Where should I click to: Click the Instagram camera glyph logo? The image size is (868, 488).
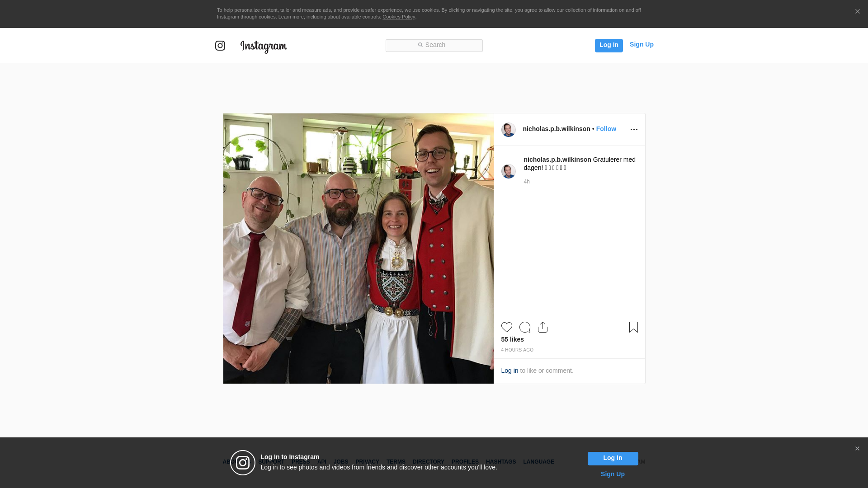(220, 46)
